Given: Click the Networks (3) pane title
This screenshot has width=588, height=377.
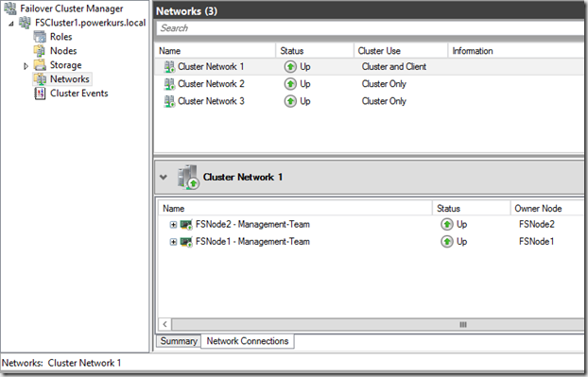Looking at the screenshot, I should [187, 11].
